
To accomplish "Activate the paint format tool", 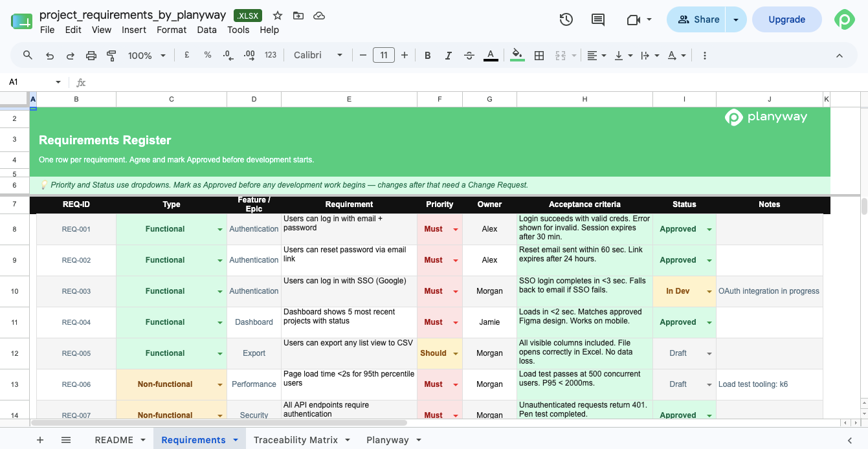I will coord(111,56).
